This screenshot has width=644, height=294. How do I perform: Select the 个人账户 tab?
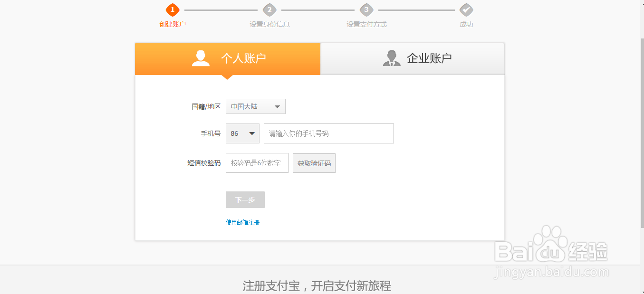point(228,59)
